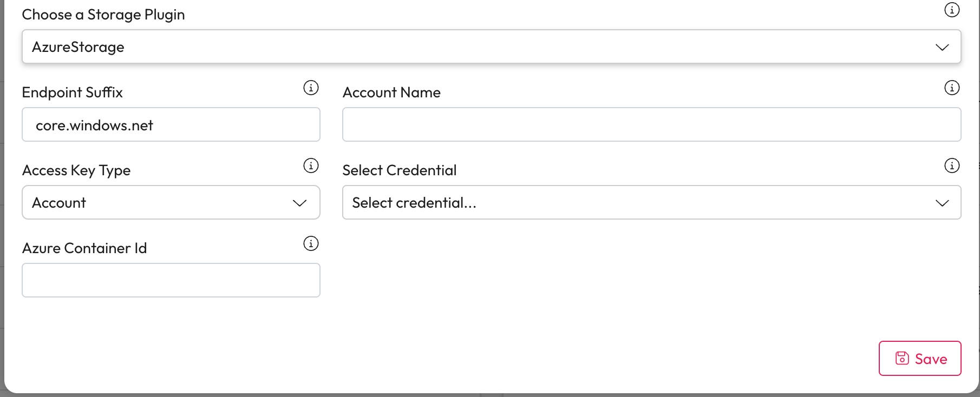
Task: Focus the empty Account Name text field
Action: [x=651, y=125]
